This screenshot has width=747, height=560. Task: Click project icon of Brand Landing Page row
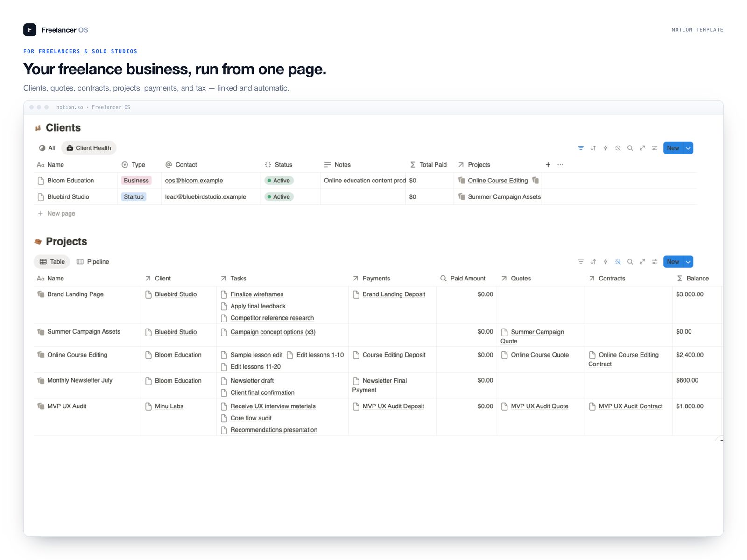tap(41, 294)
